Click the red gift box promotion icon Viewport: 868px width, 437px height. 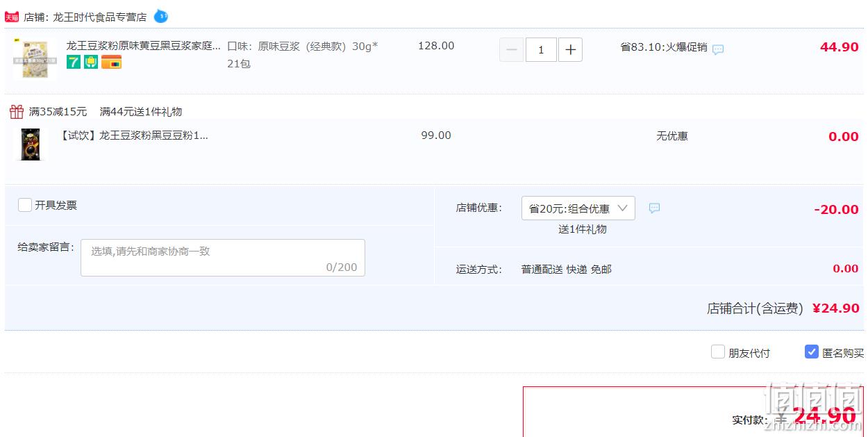coord(17,111)
